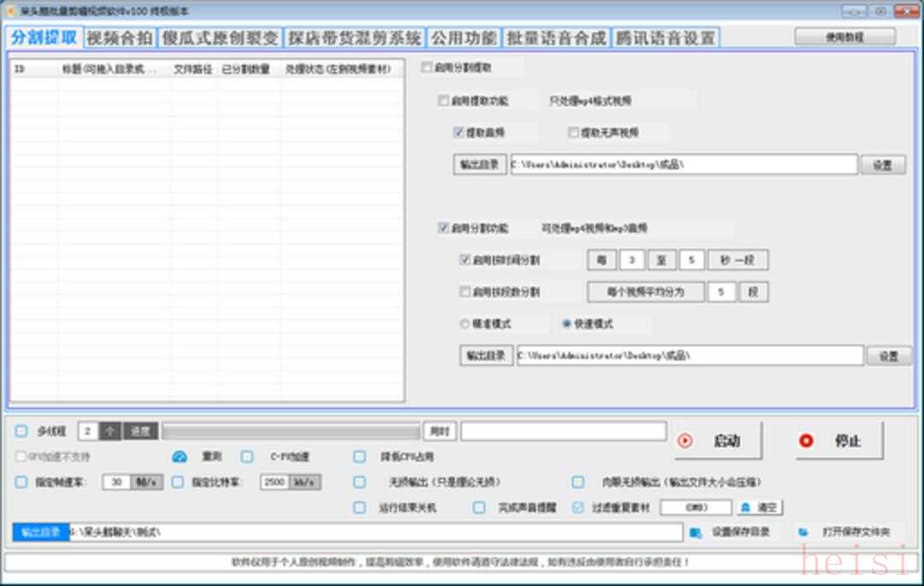Click the progress bar next to 进度

coord(290,431)
